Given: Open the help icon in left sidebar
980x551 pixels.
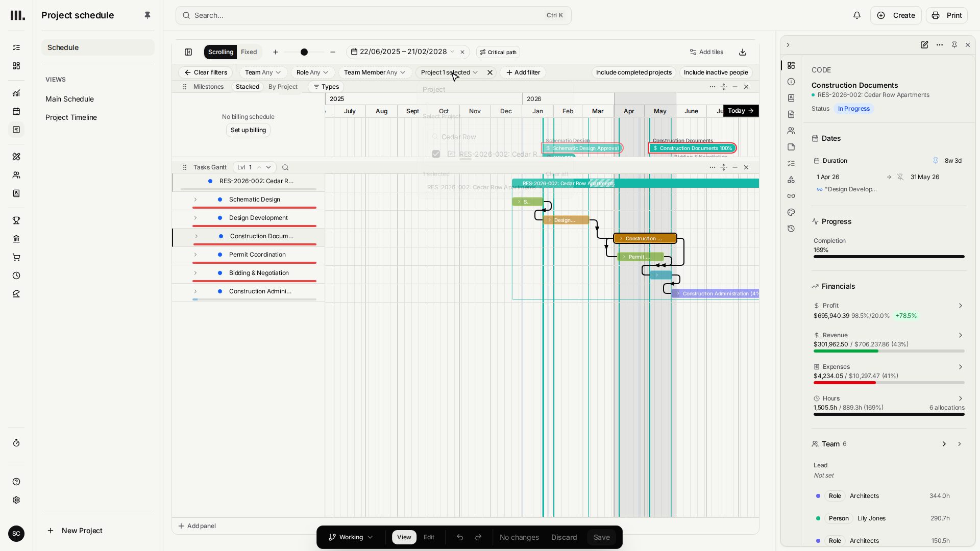Looking at the screenshot, I should [x=16, y=482].
